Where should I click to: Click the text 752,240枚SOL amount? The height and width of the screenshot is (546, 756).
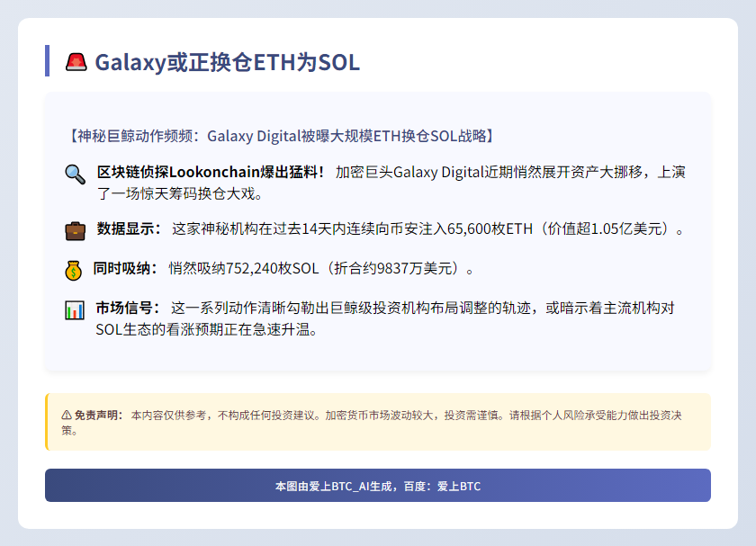(272, 268)
